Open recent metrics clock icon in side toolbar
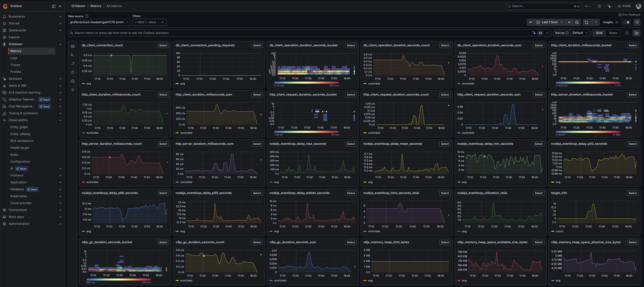Screen dimensions: 644x287 tap(73, 72)
